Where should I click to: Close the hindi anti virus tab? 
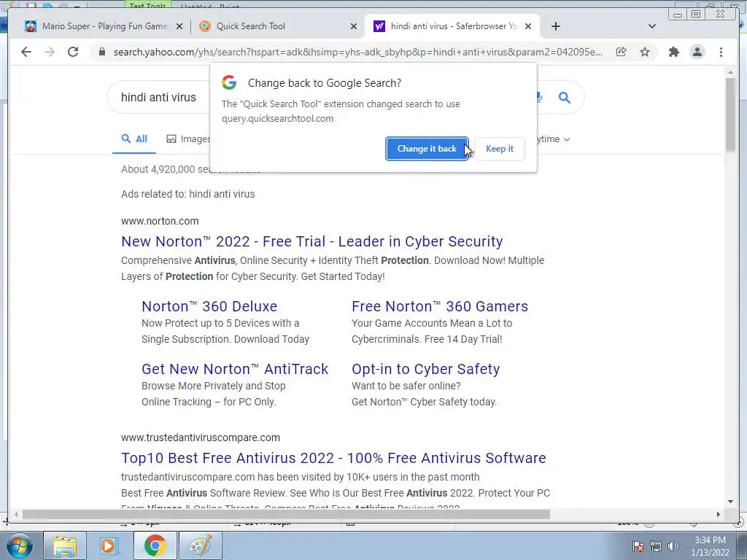point(528,26)
